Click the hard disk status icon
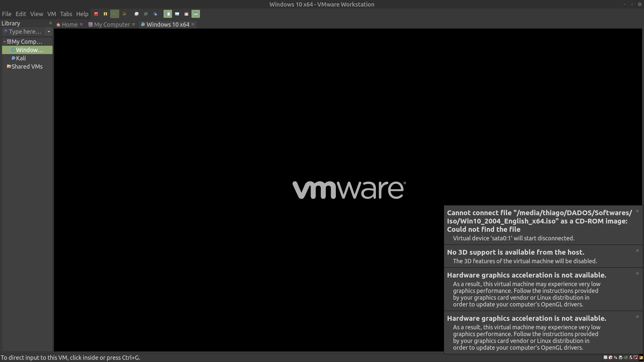The width and height of the screenshot is (644, 362). (x=606, y=357)
